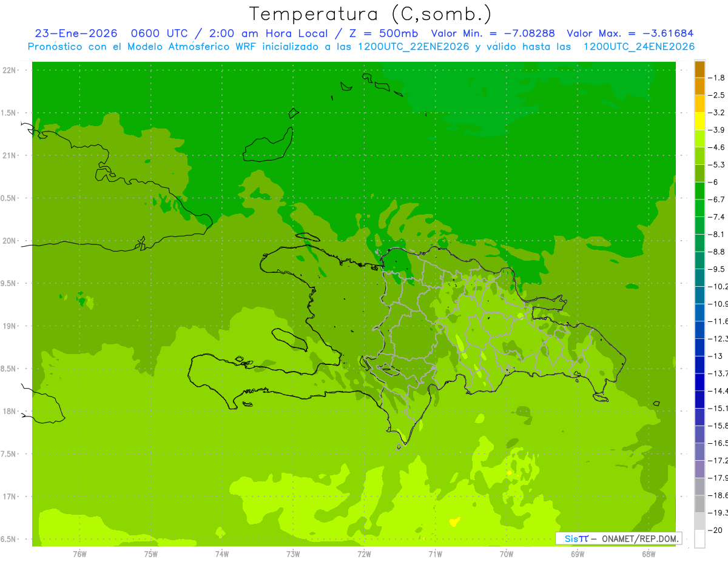Click the yellow swatch between -3.2 and -3.9
Image resolution: width=728 pixels, height=562 pixels.
click(699, 121)
